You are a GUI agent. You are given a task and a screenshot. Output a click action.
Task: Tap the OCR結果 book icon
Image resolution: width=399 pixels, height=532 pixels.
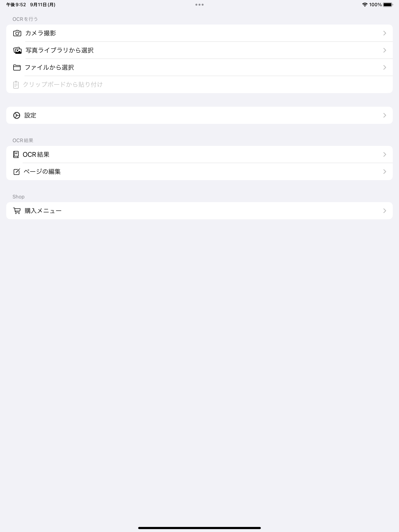(16, 154)
